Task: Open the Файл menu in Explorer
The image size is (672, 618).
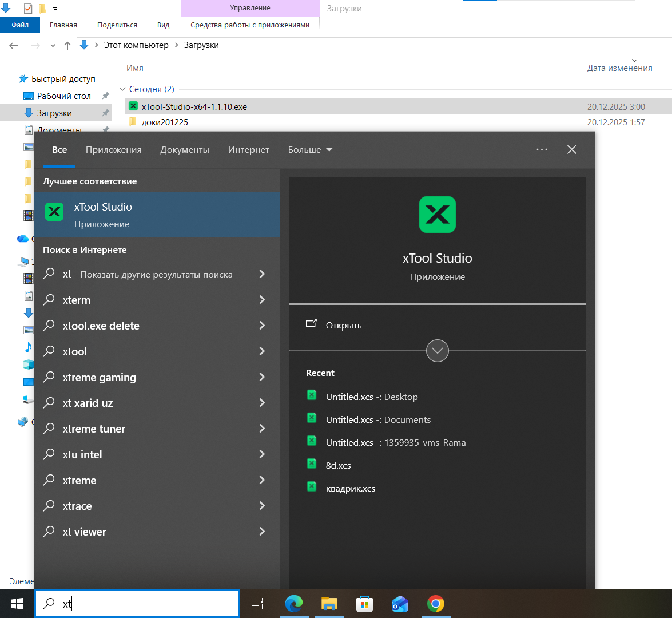Action: pyautogui.click(x=20, y=25)
